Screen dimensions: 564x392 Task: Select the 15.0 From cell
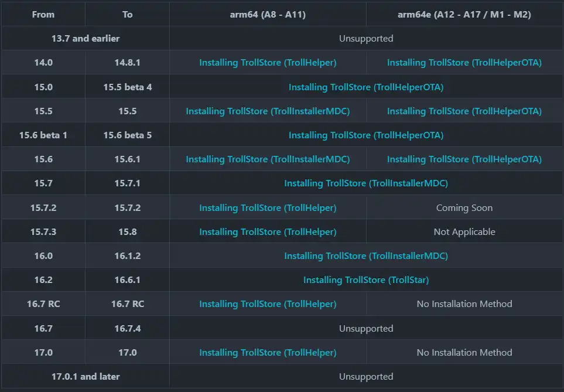pyautogui.click(x=43, y=87)
